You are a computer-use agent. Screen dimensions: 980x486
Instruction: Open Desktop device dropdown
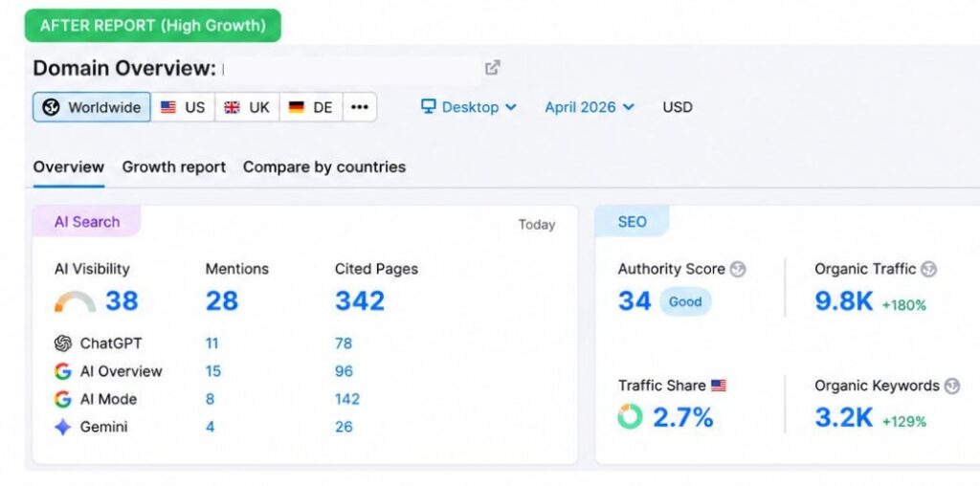point(469,107)
